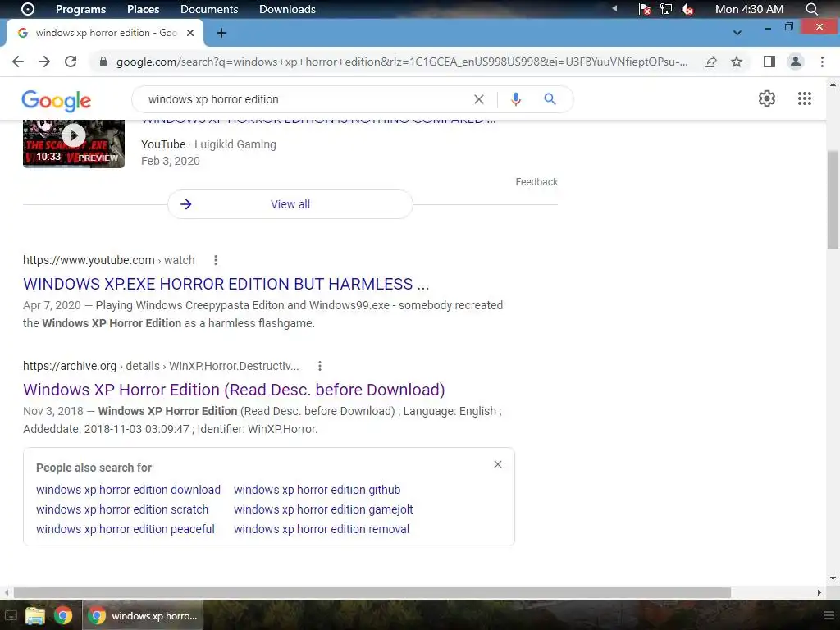Expand the tab search chevron
This screenshot has width=840, height=630.
pyautogui.click(x=737, y=33)
